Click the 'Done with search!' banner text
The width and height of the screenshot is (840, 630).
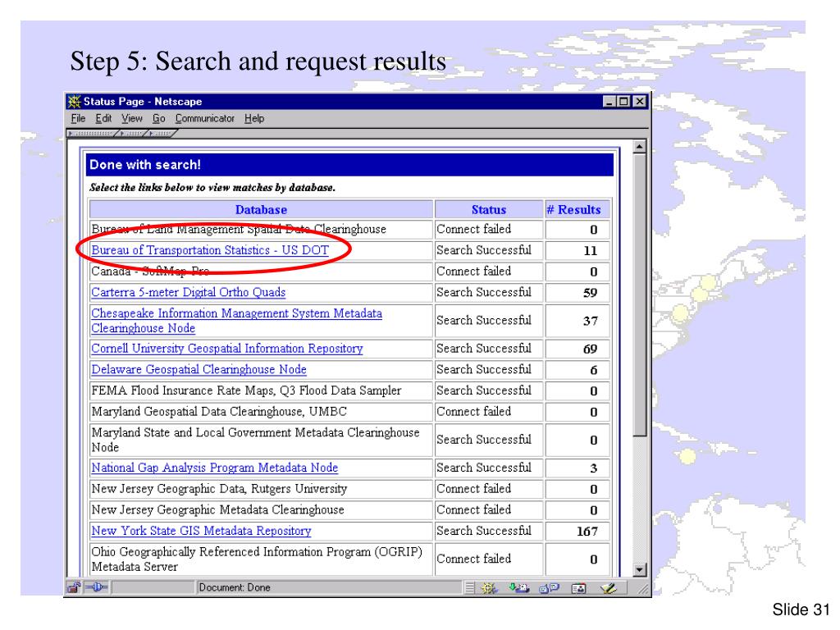(145, 165)
